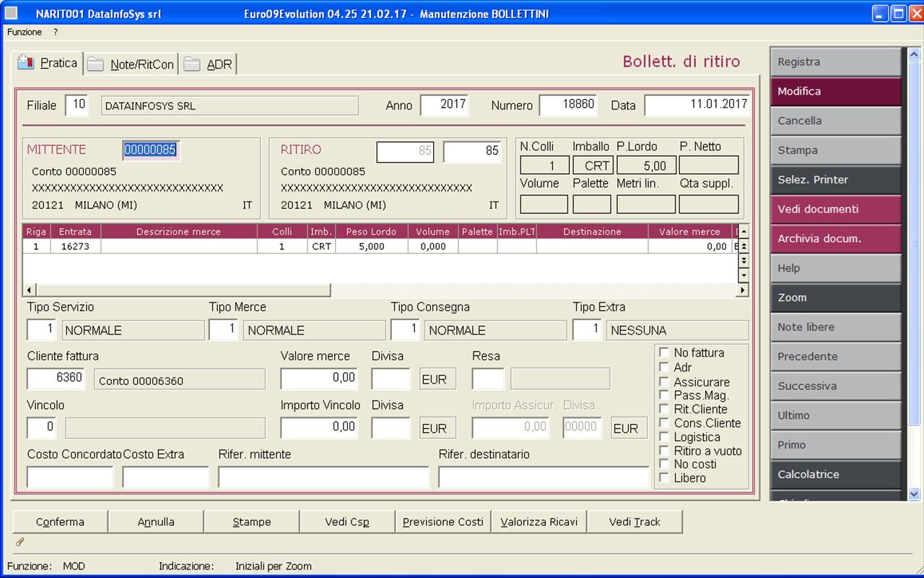Viewport: 924px width, 578px height.
Task: Click the Rifer. destinatario input field
Action: [544, 478]
